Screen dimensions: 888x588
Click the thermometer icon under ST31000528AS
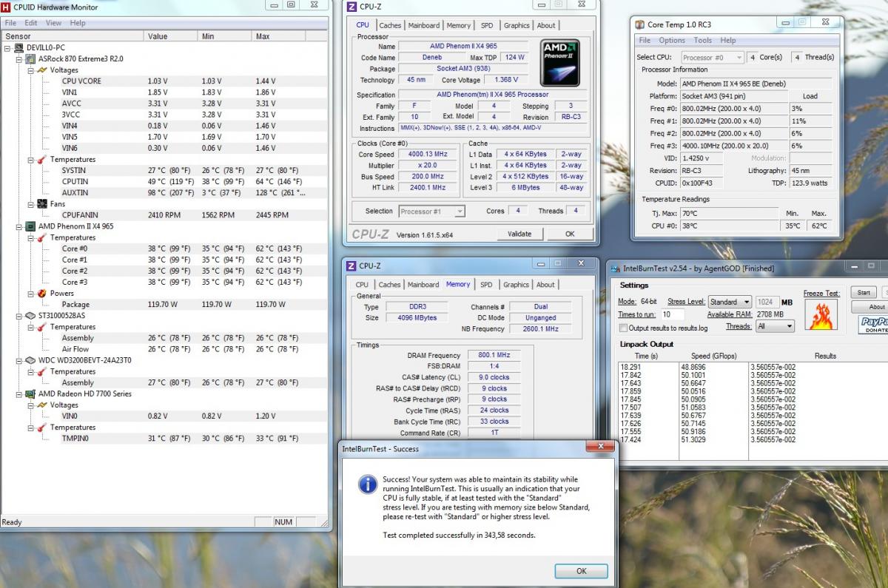(42, 327)
